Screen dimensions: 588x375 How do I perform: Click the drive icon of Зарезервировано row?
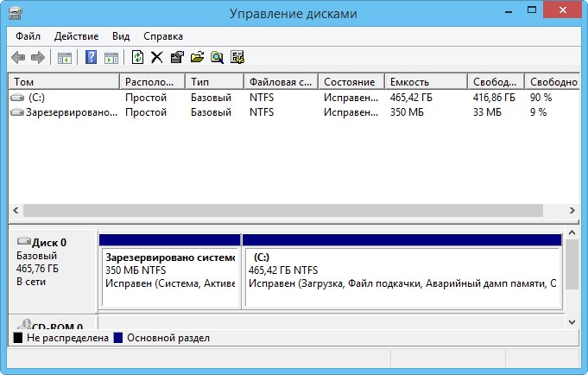[x=17, y=112]
